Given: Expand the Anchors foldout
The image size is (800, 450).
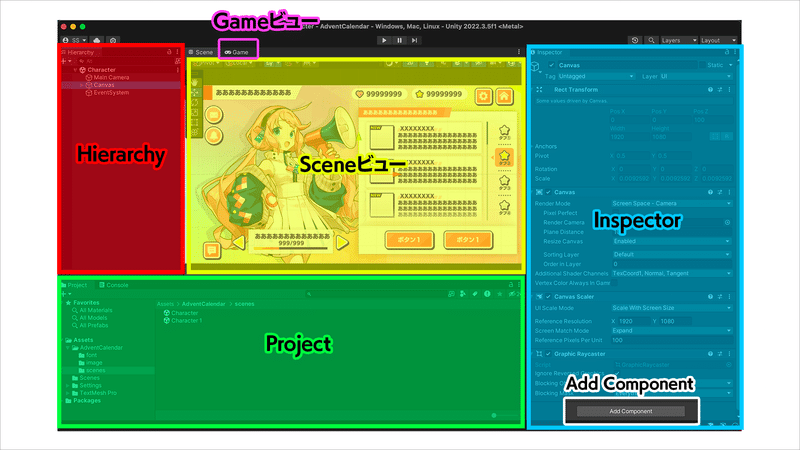Looking at the screenshot, I should (532, 146).
